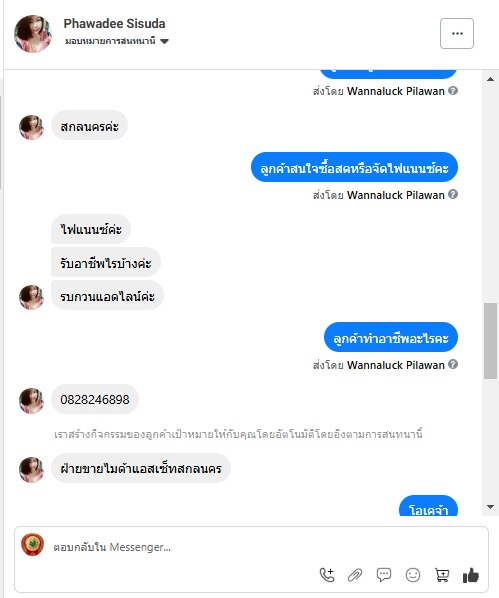Screen dimensions: 499x598
Task: Click the chat scrollbar thumb
Action: (490, 341)
